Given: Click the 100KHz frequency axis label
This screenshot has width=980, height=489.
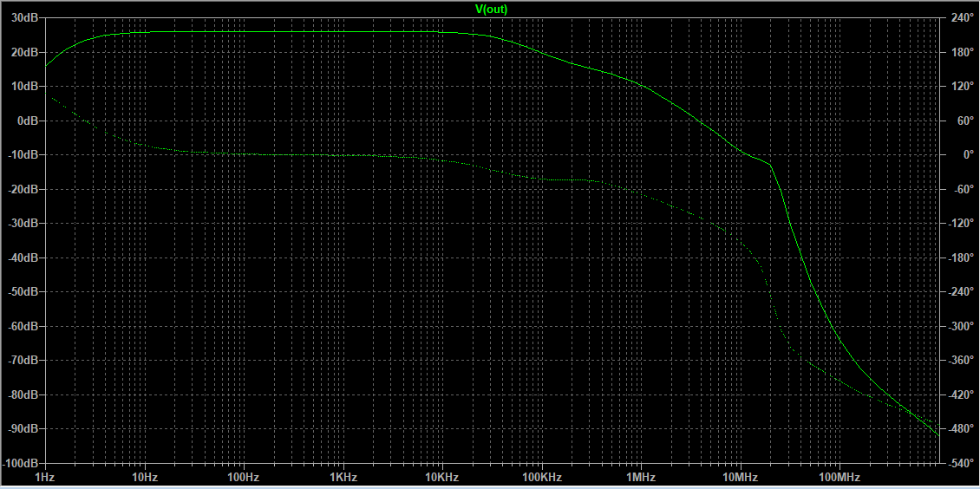Looking at the screenshot, I should click(x=541, y=478).
